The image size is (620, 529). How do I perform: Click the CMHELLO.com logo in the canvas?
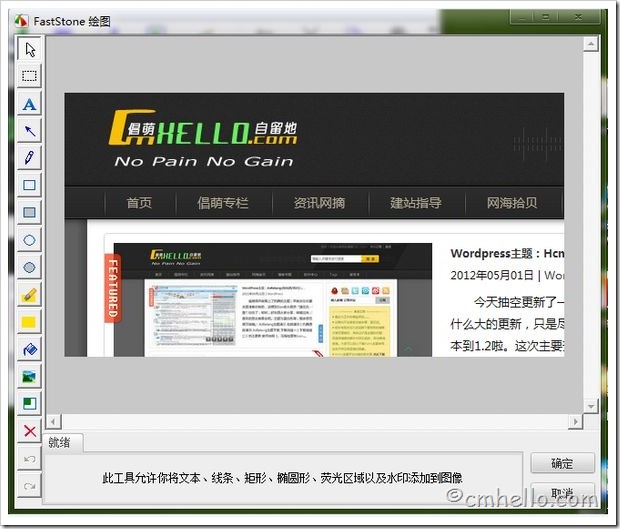pyautogui.click(x=203, y=127)
